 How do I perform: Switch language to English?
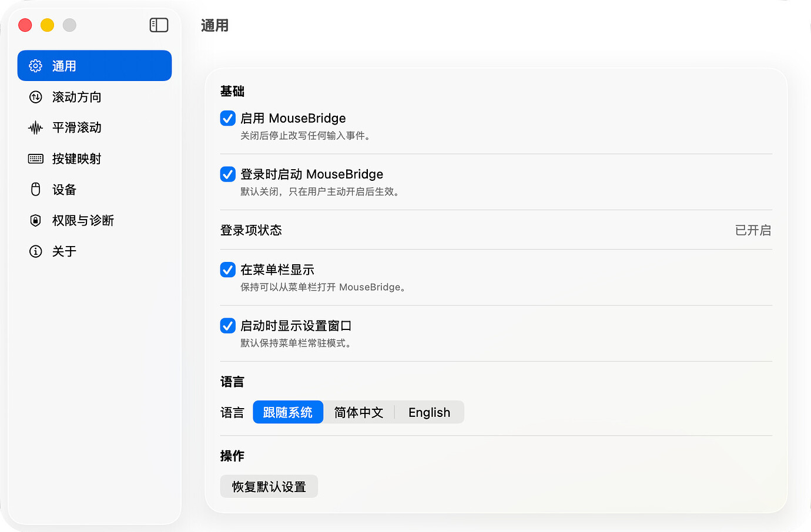[429, 412]
